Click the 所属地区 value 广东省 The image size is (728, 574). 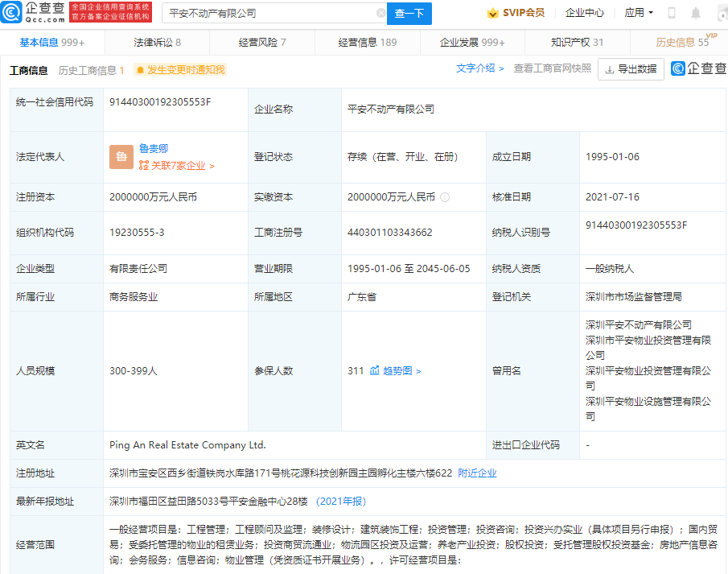pyautogui.click(x=362, y=296)
